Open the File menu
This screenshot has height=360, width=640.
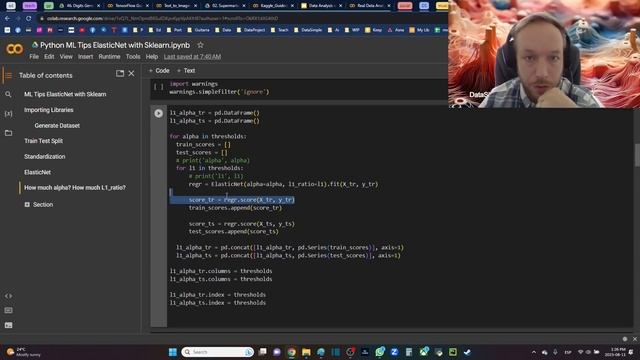tap(34, 57)
